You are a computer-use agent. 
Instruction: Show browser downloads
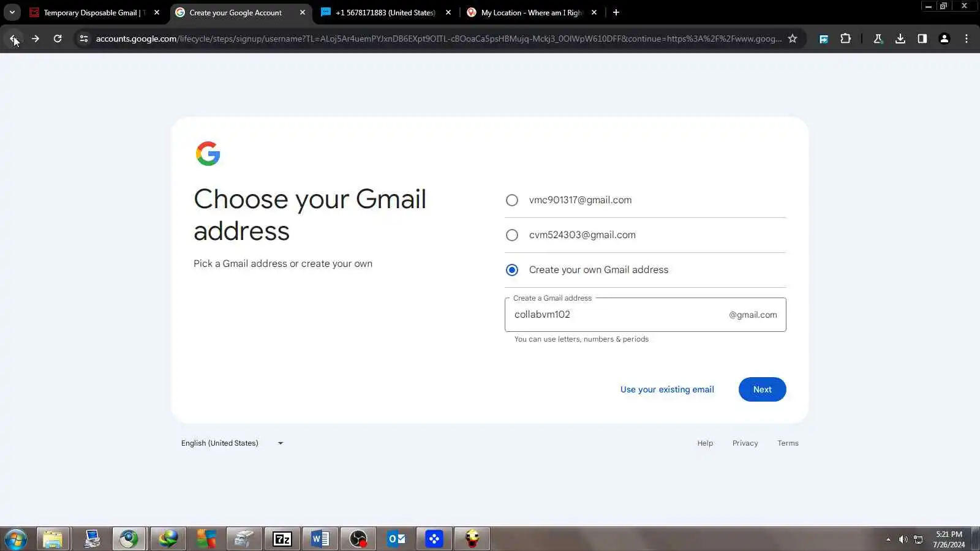(900, 39)
